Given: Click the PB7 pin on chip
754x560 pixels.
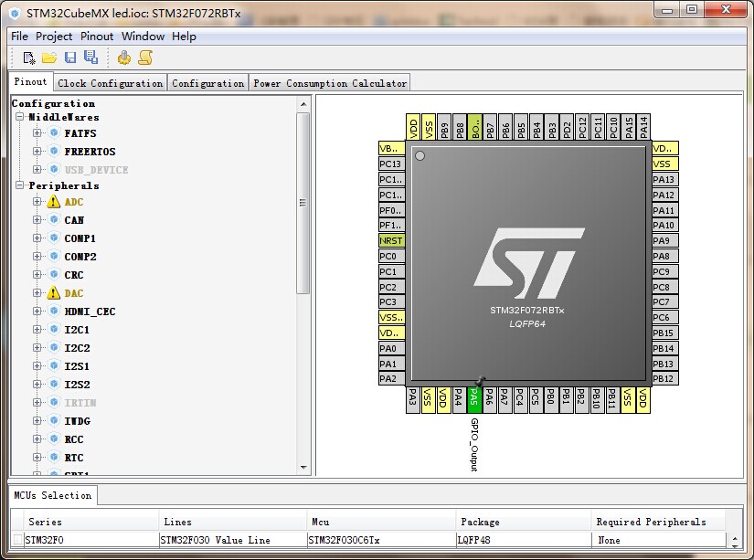Looking at the screenshot, I should (490, 127).
